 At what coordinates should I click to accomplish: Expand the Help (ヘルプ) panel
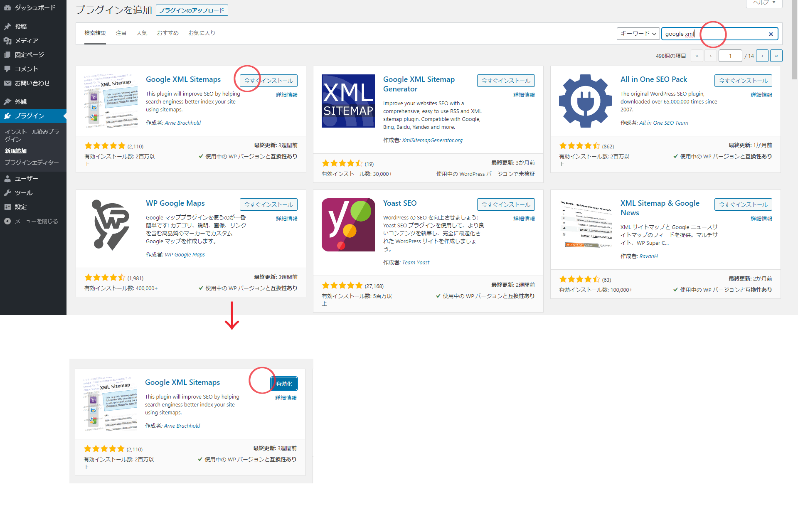[764, 3]
